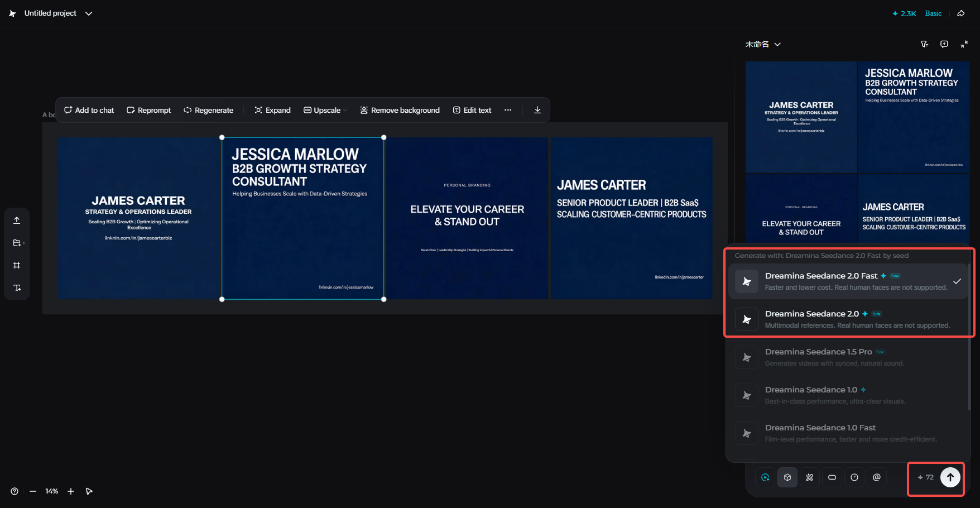Open the Upscale dropdown

325,110
